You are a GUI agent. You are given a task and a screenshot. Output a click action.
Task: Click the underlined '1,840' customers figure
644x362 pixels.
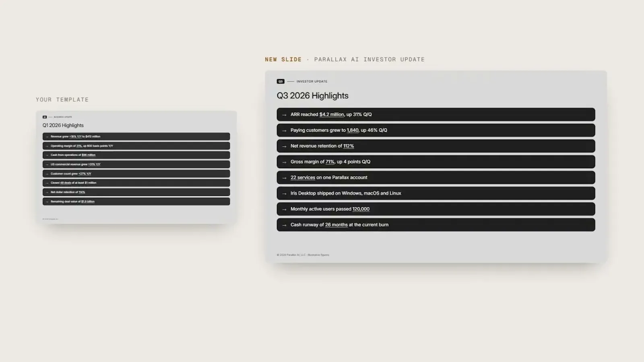coord(353,130)
